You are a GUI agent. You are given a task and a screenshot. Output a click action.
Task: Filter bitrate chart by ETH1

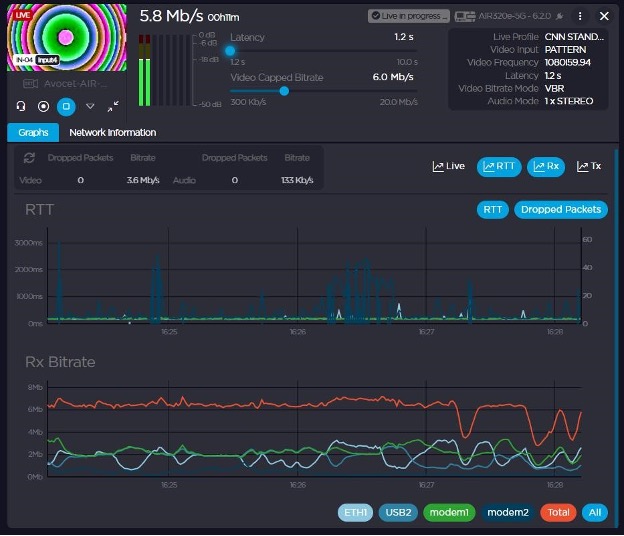click(355, 512)
